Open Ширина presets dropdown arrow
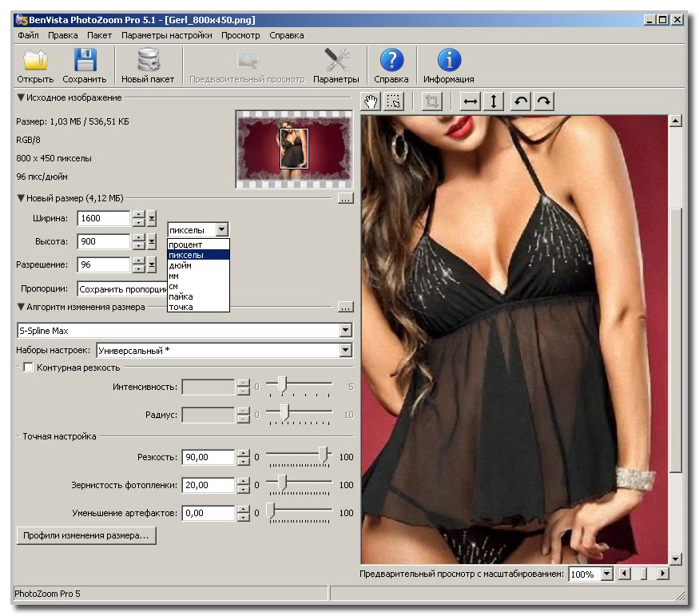The width and height of the screenshot is (699, 616). click(152, 218)
